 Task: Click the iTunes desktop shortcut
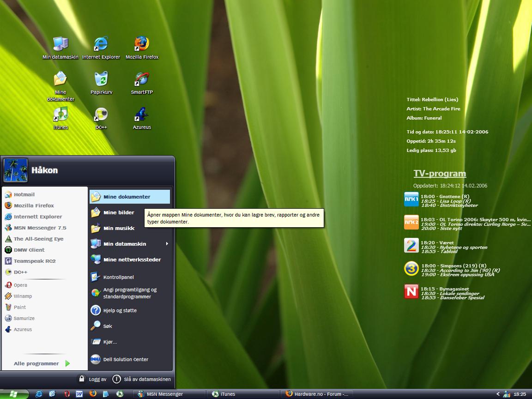(60, 115)
